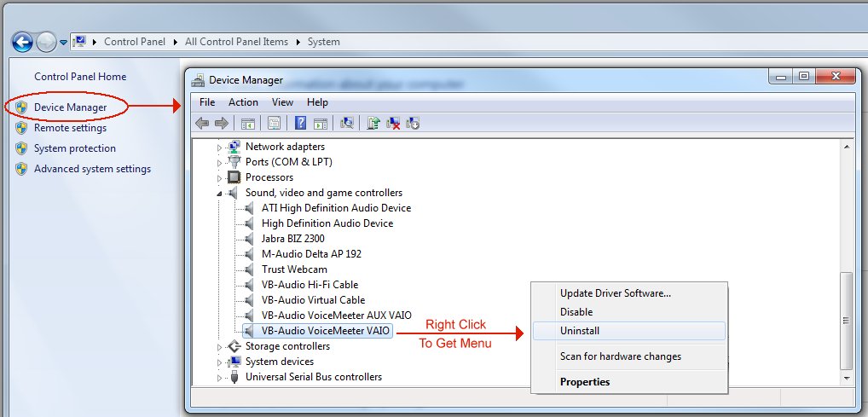
Task: Select the Universal Serial Bus controllers icon
Action: [x=234, y=377]
